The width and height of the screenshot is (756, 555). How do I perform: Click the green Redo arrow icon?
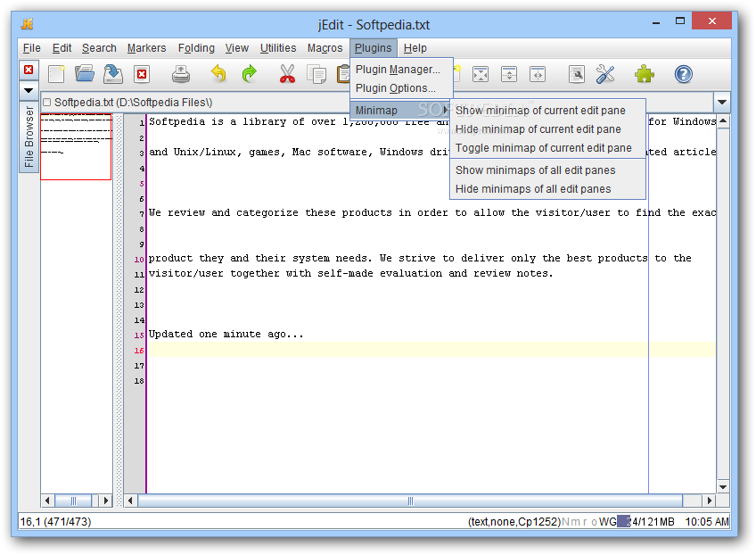click(x=250, y=74)
